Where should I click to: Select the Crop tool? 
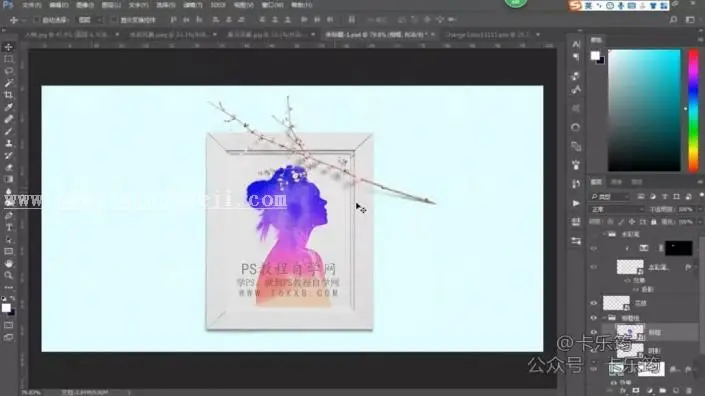[x=9, y=95]
